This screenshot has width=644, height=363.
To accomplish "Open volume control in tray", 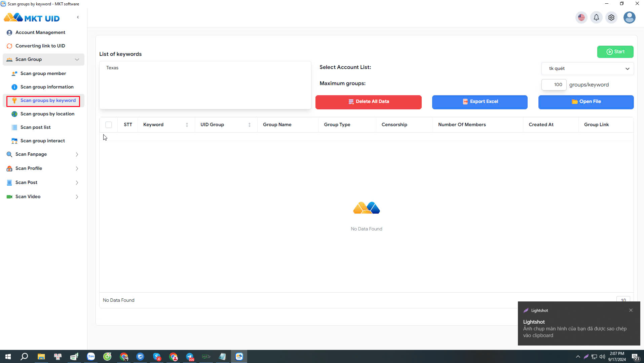I will click(x=602, y=357).
